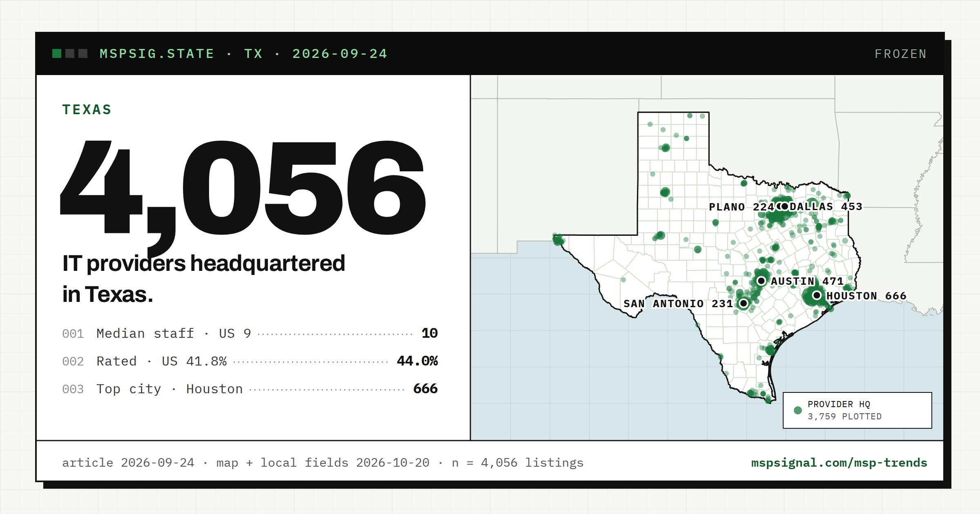The width and height of the screenshot is (980, 514).
Task: Click the n = 4,056 listings footer text
Action: coord(517,463)
